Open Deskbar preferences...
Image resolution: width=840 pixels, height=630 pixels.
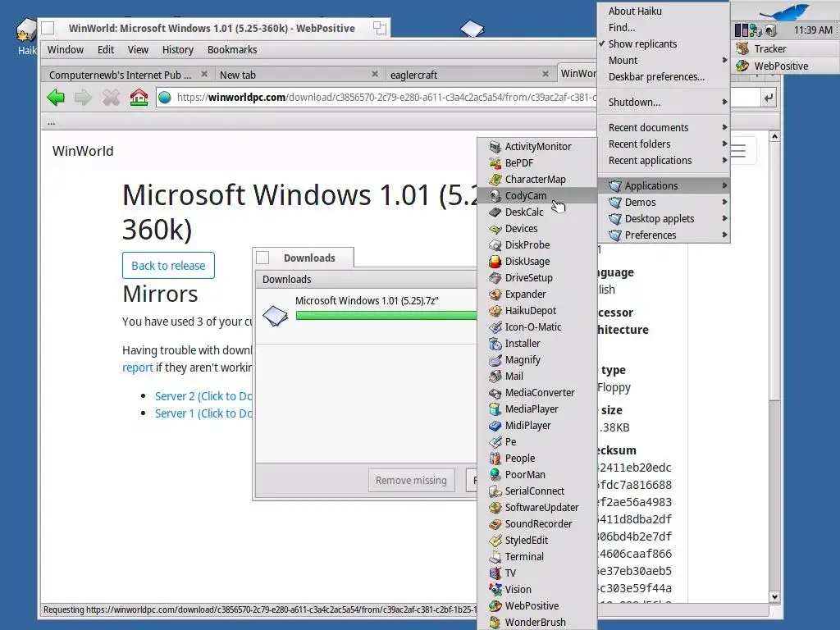[x=664, y=77]
